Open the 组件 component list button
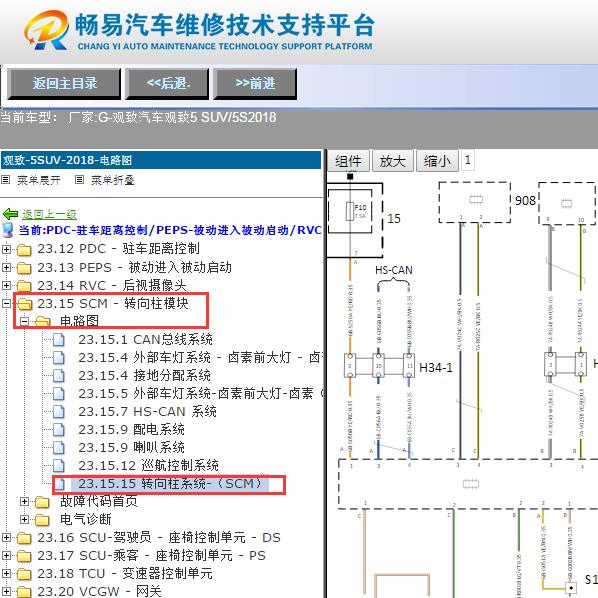Screen dimensions: 598x598 pos(349,161)
